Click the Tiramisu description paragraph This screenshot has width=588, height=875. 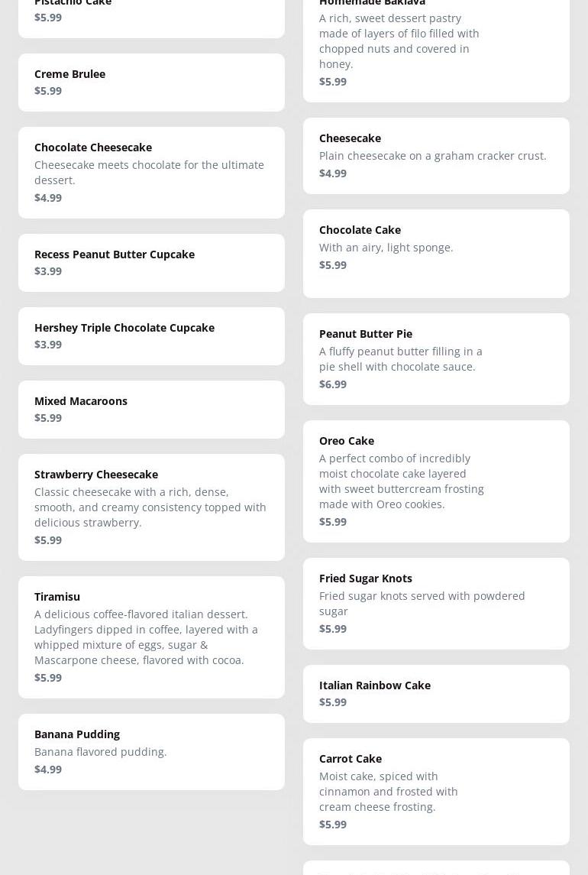coord(146,637)
